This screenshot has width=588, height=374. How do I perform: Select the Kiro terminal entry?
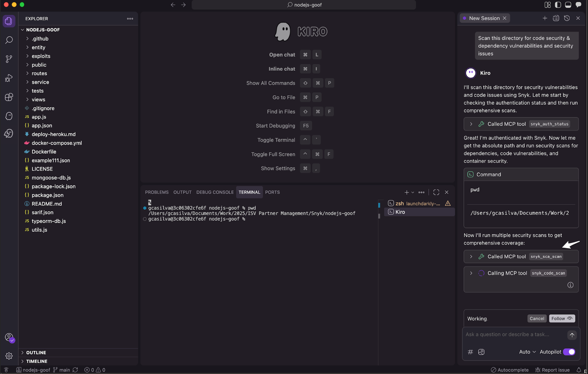(x=419, y=212)
